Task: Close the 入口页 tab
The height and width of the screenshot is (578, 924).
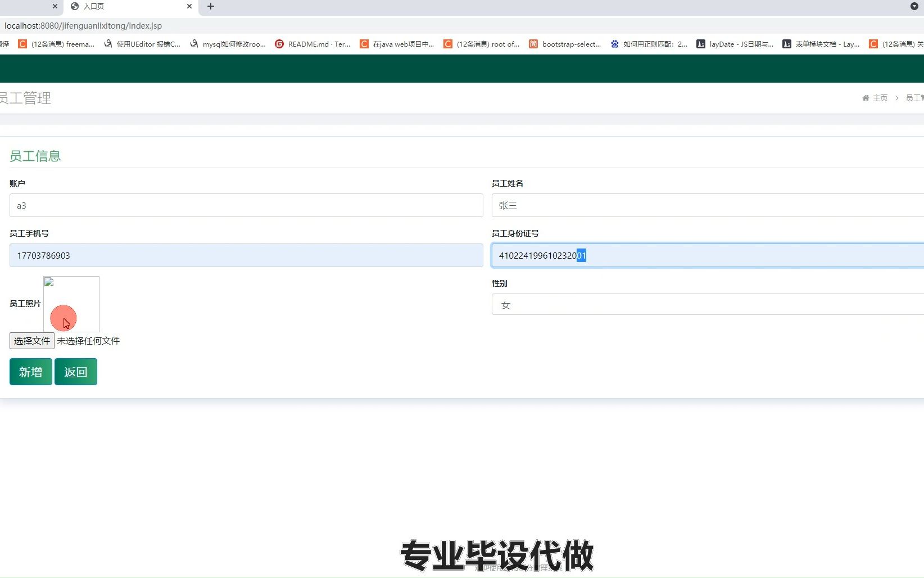Action: (189, 7)
